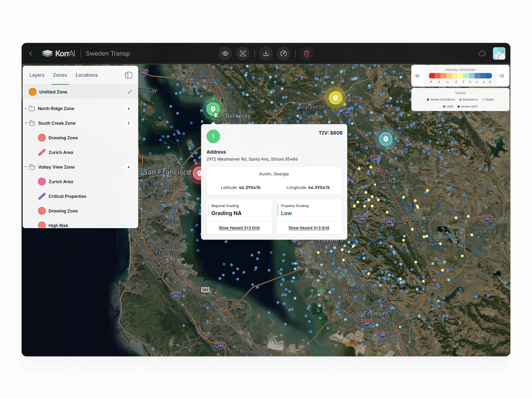
Task: Open the speedometer gauge tool
Action: [284, 53]
